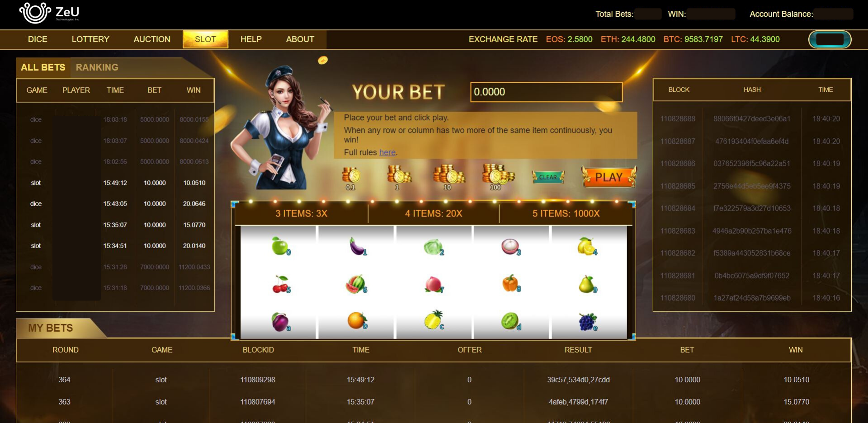Select the purple grapes slot item
Viewport: 868px width, 423px height.
click(x=588, y=322)
